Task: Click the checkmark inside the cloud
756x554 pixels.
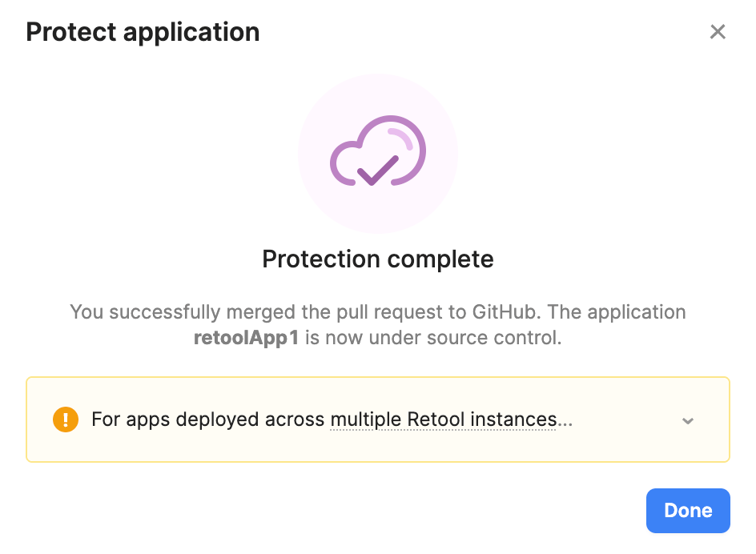Action: [378, 171]
